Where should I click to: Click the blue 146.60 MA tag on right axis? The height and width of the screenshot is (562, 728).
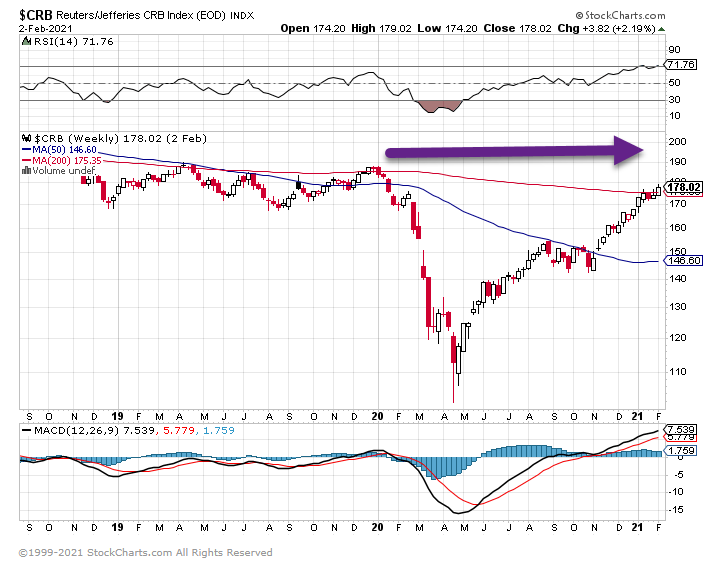coord(683,261)
